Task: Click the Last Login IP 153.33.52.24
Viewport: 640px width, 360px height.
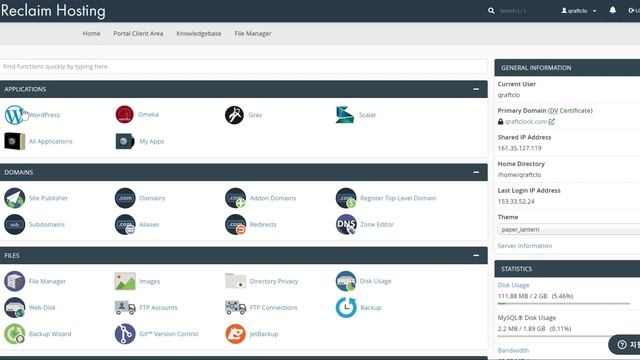Action: pos(516,201)
